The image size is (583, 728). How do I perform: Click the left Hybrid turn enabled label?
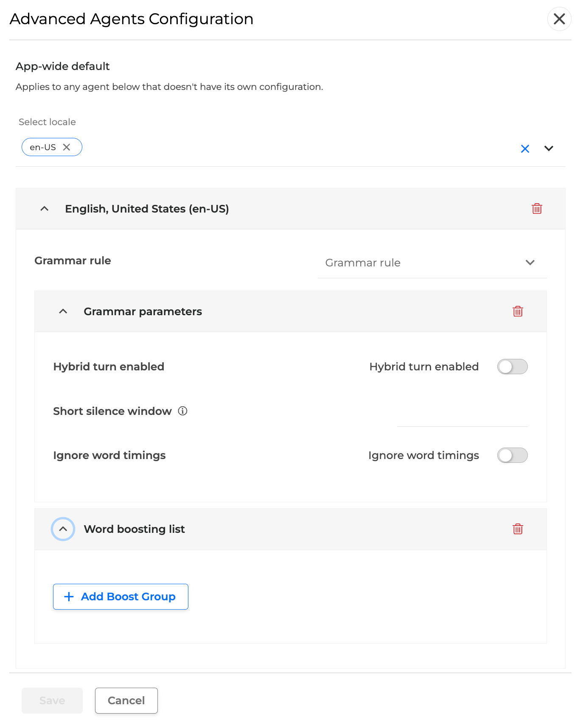click(x=109, y=367)
